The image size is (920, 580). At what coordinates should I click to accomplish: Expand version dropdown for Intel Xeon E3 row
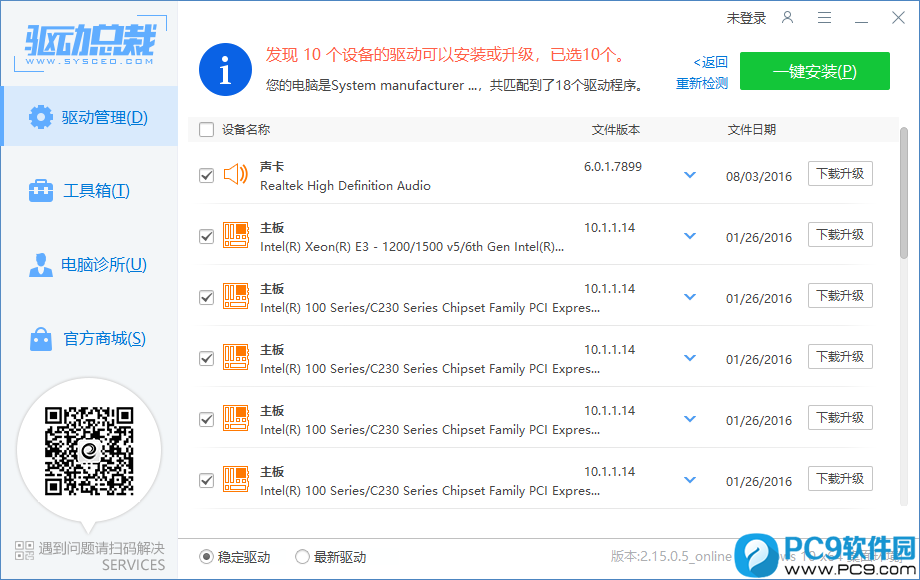pyautogui.click(x=690, y=236)
